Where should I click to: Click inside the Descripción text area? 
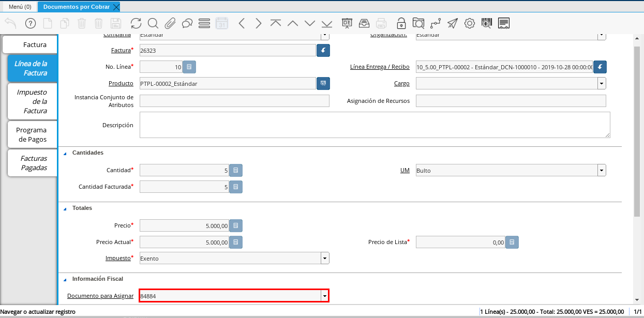pyautogui.click(x=375, y=125)
